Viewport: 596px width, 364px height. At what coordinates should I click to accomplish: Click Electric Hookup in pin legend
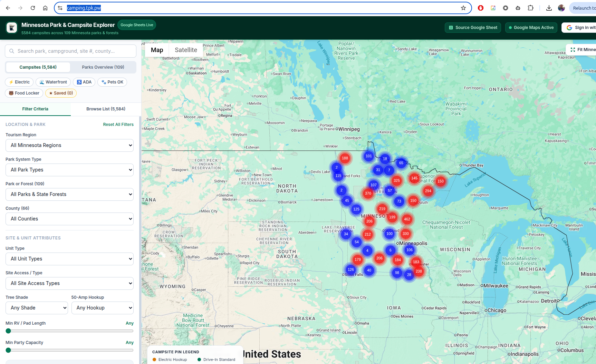tap(170, 360)
